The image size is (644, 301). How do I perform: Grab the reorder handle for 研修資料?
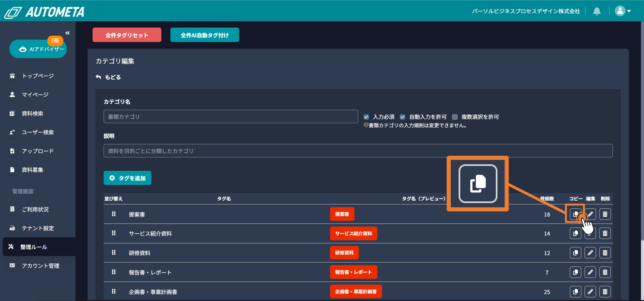click(x=114, y=253)
